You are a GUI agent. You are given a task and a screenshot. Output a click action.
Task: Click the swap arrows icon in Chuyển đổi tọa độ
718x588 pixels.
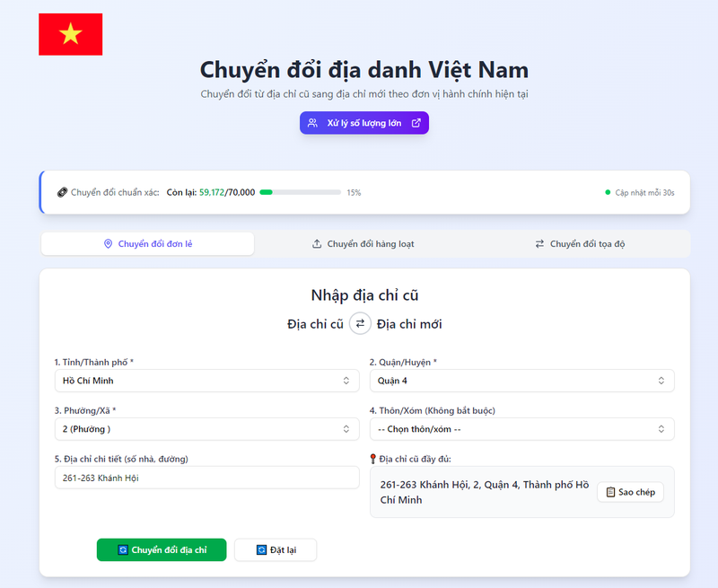(540, 243)
